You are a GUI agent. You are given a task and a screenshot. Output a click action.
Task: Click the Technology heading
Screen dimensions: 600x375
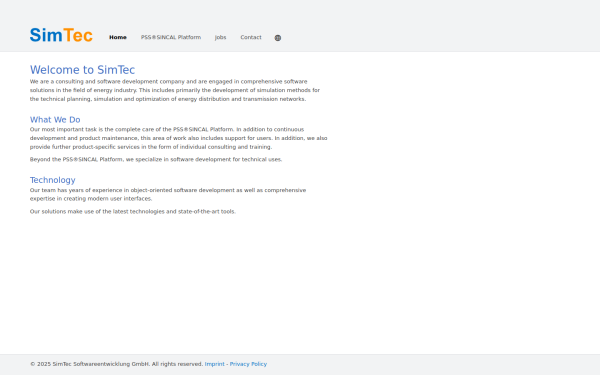pyautogui.click(x=53, y=180)
